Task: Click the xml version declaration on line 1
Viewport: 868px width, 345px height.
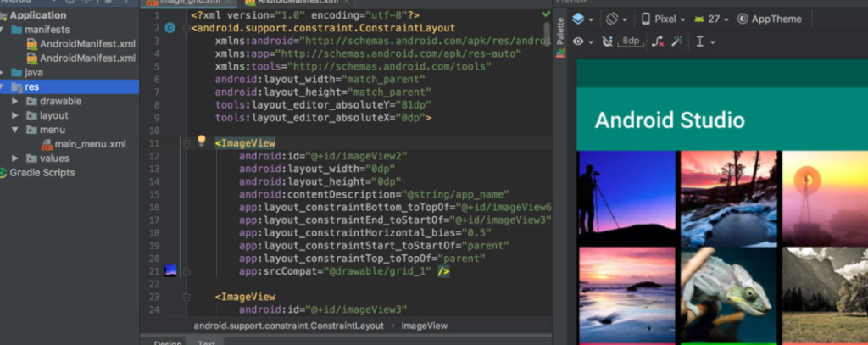Action: tap(305, 15)
